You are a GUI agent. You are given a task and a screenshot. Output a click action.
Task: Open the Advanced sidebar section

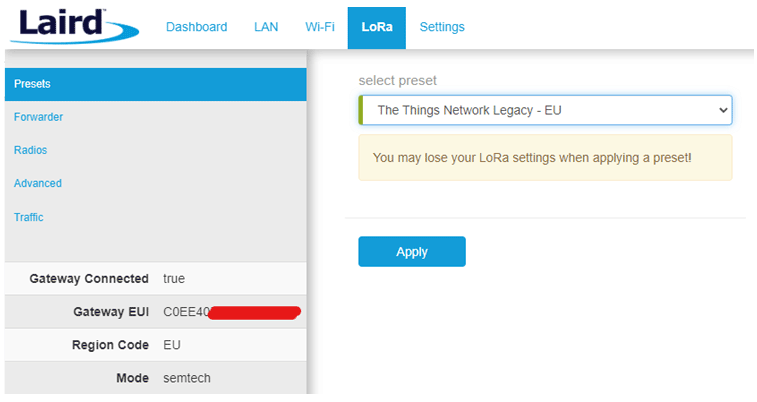coord(38,183)
